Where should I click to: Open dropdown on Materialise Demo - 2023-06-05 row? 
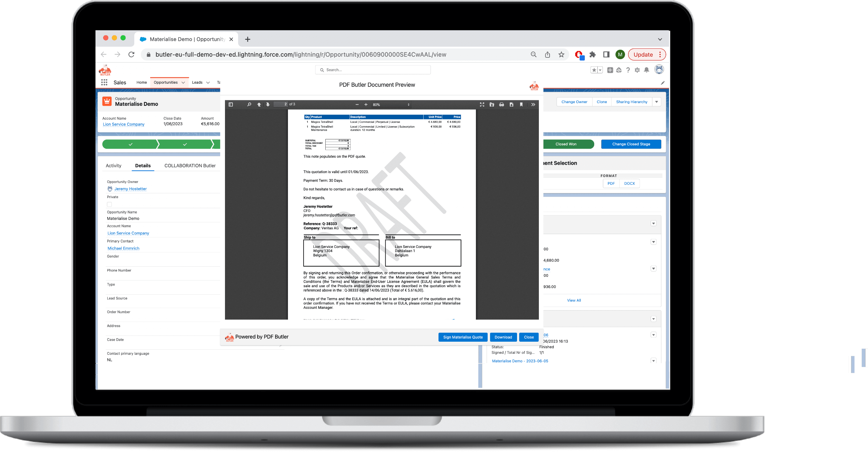point(653,361)
